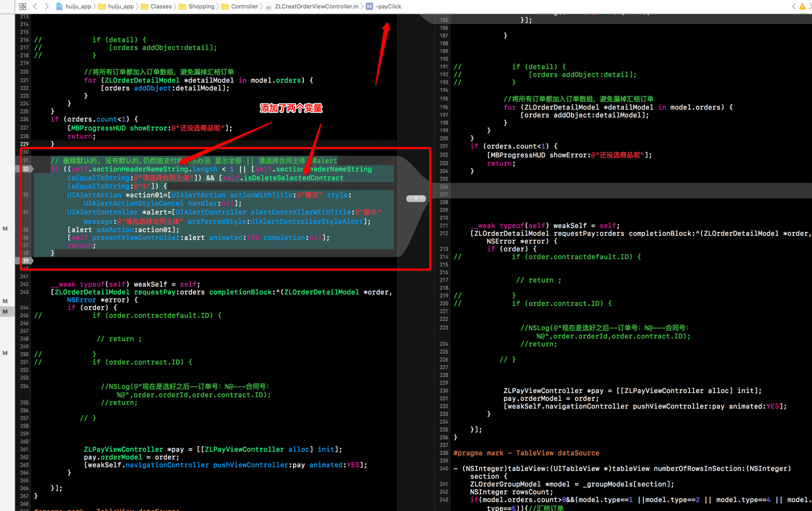
Task: Click 'if (order.contract.ID)' on right line 220
Action: (x=557, y=303)
